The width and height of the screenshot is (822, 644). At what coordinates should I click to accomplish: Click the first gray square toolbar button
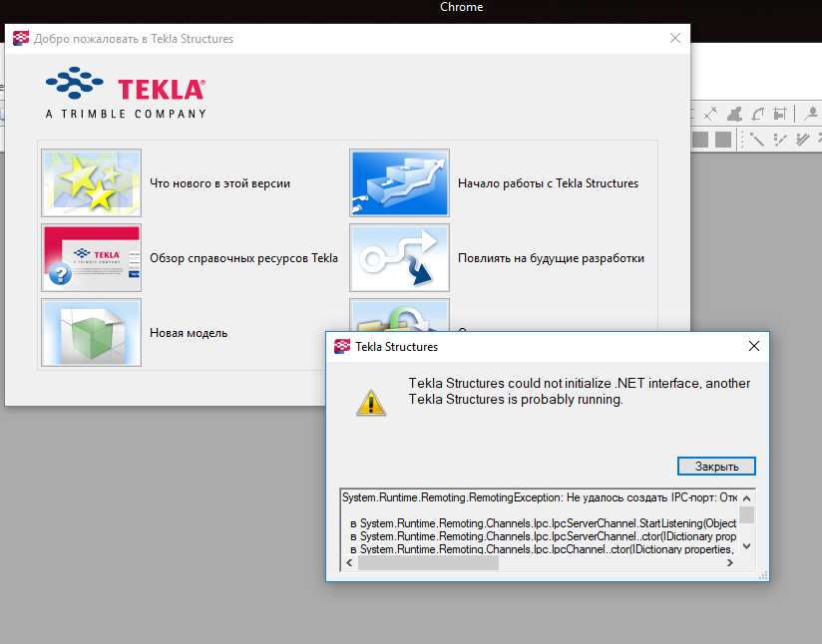[x=700, y=140]
